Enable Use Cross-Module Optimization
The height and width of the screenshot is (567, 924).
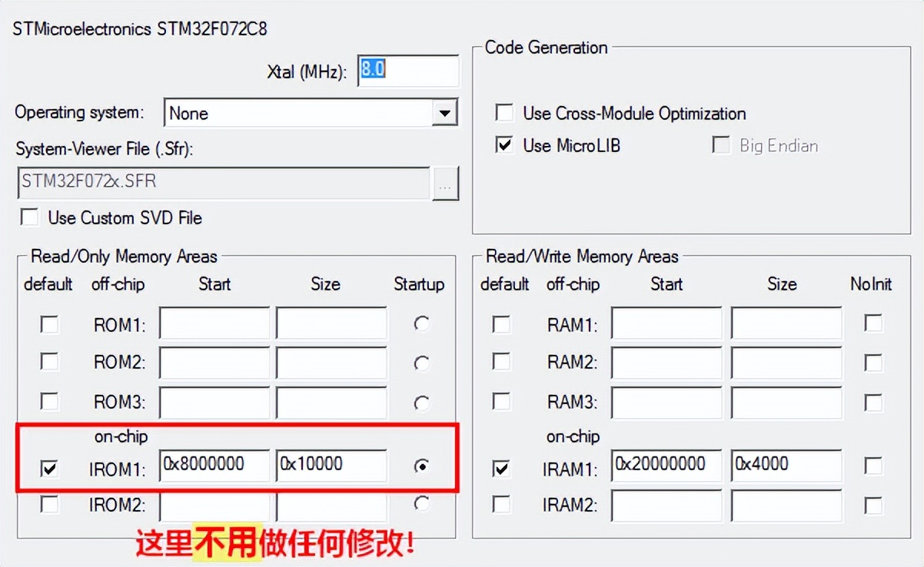504,112
